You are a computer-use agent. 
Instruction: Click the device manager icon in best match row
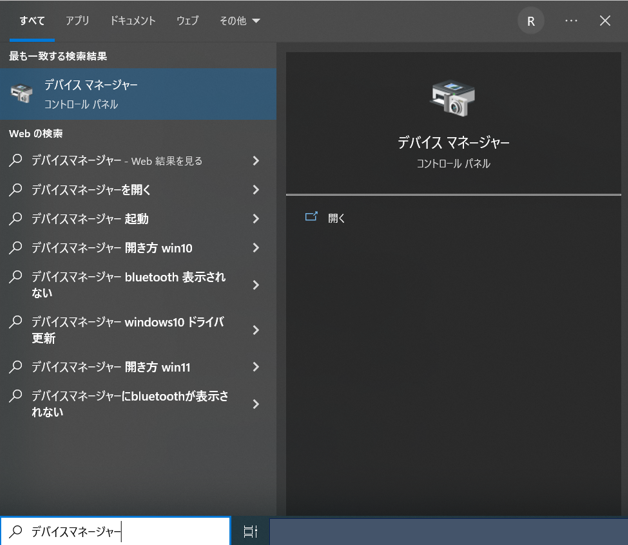tap(22, 94)
